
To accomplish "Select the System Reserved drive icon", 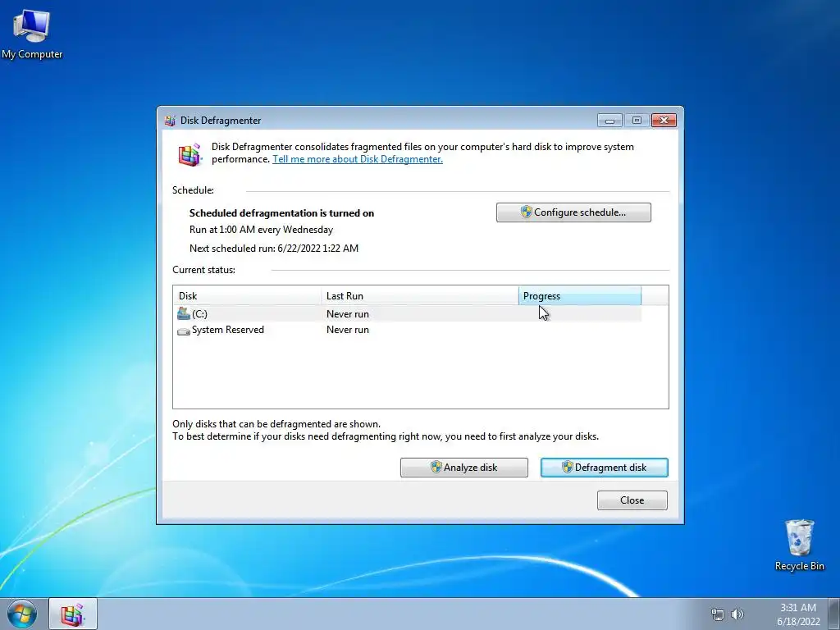I will pos(183,331).
